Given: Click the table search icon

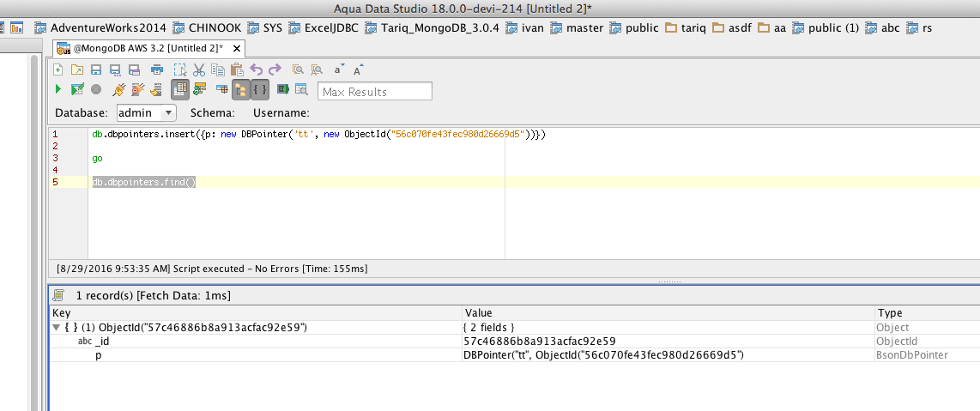Looking at the screenshot, I should (301, 89).
